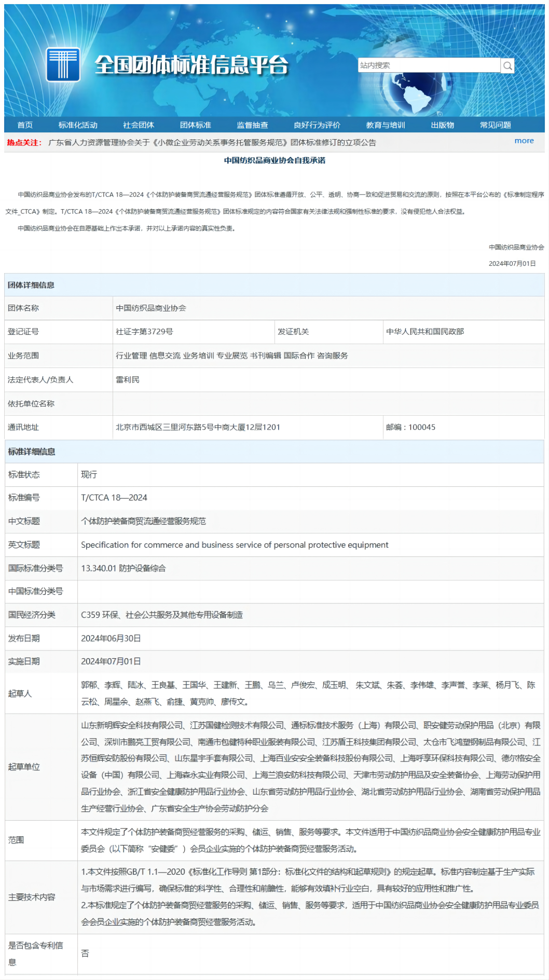Open the 团体标准 menu item

196,125
